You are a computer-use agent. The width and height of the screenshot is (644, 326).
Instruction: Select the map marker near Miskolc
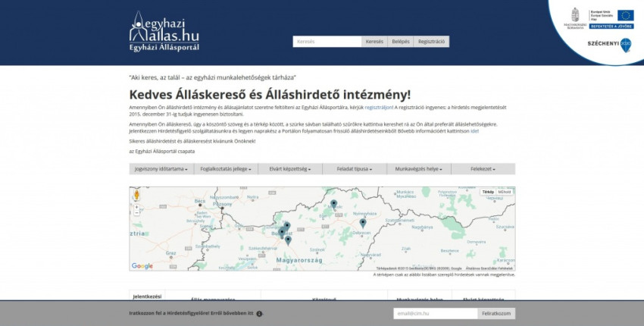(x=333, y=204)
